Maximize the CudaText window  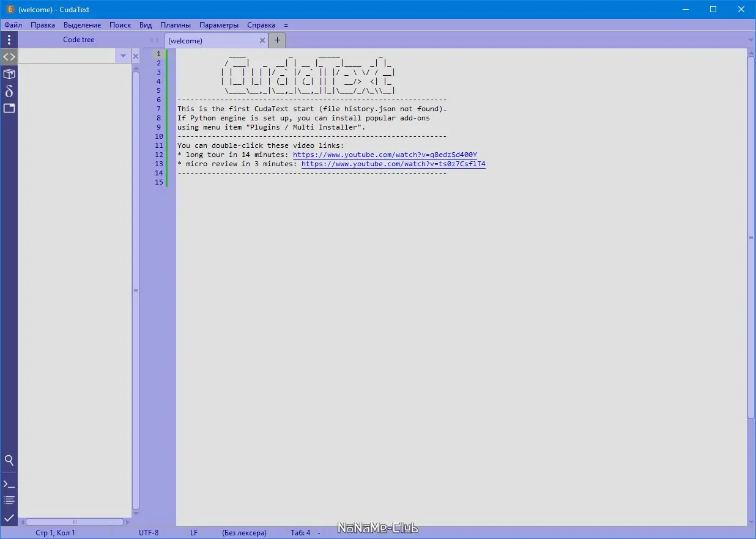click(713, 9)
